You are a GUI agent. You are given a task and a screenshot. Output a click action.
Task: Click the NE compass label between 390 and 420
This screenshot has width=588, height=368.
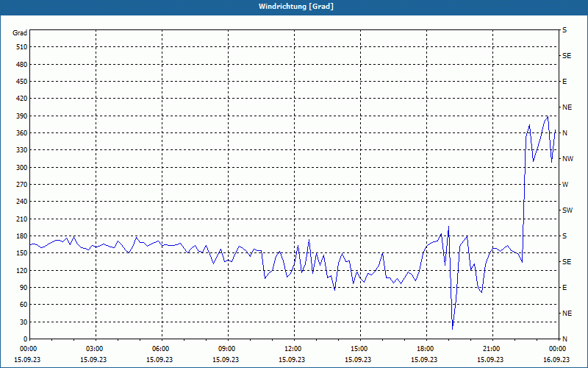tap(567, 107)
